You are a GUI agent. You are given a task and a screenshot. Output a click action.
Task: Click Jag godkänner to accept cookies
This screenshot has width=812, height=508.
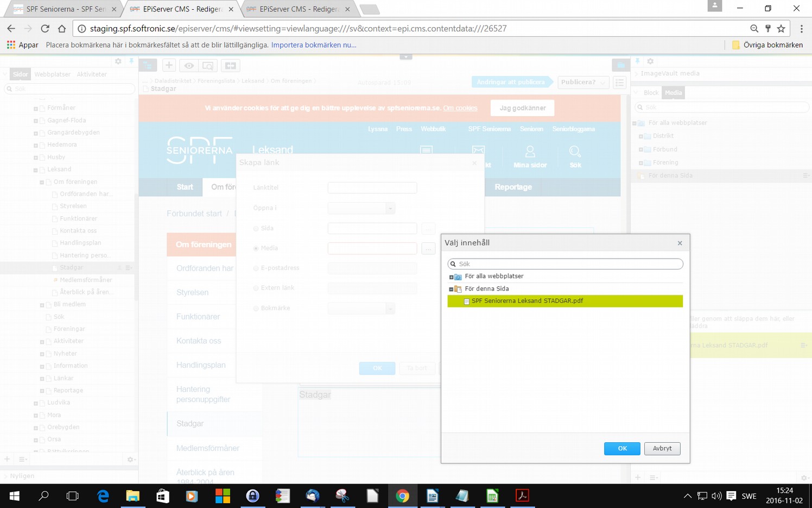(x=523, y=108)
